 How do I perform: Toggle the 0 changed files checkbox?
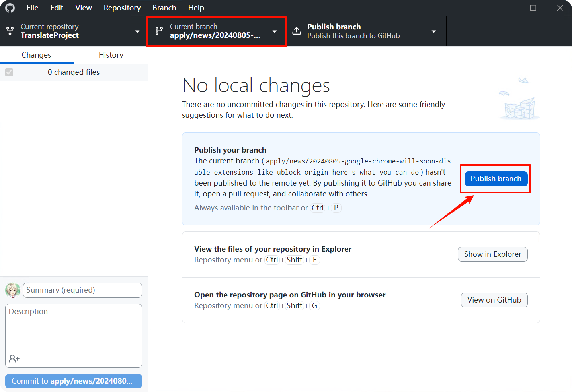(9, 72)
